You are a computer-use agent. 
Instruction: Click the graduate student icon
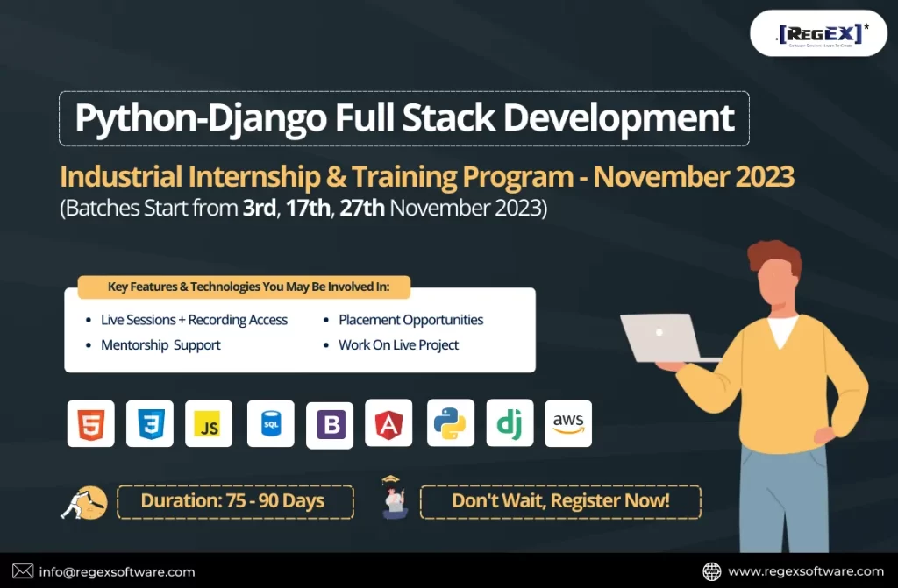point(394,498)
